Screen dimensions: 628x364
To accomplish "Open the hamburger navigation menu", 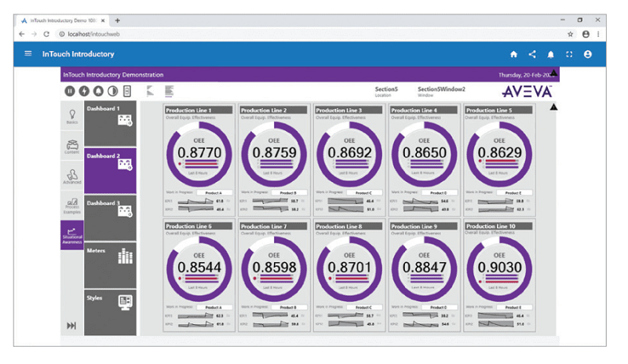I will 28,54.
